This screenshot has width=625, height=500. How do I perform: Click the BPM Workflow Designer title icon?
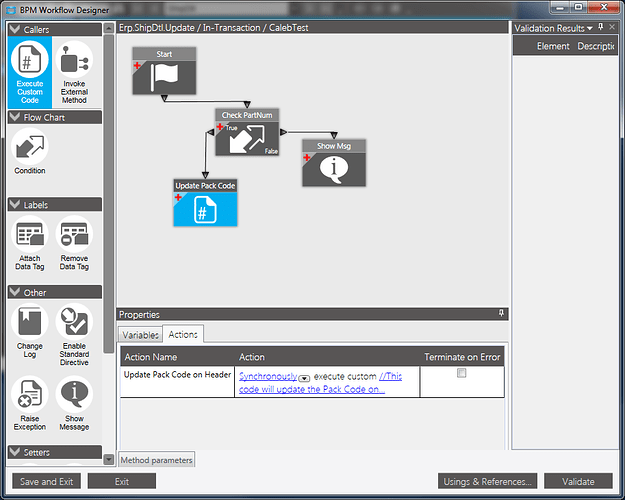(12, 10)
